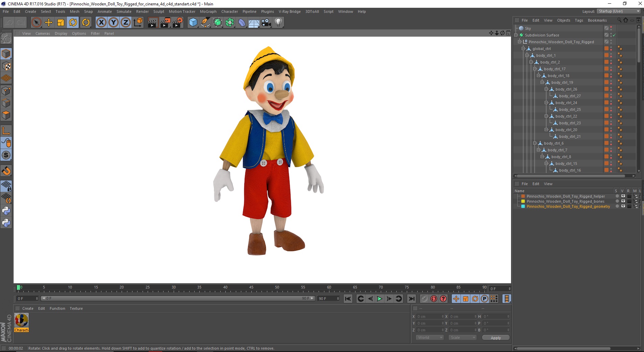
Task: Open the Layout dropdown
Action: tap(619, 11)
